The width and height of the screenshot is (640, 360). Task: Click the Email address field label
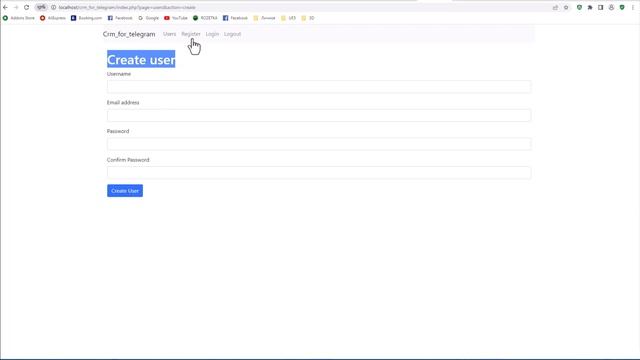tap(123, 102)
